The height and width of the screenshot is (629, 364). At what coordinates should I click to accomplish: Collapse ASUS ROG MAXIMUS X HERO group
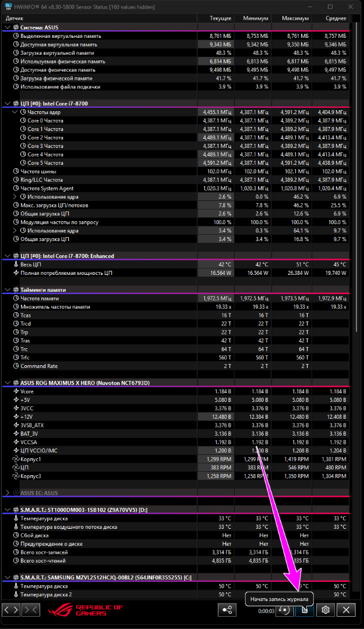click(7, 383)
